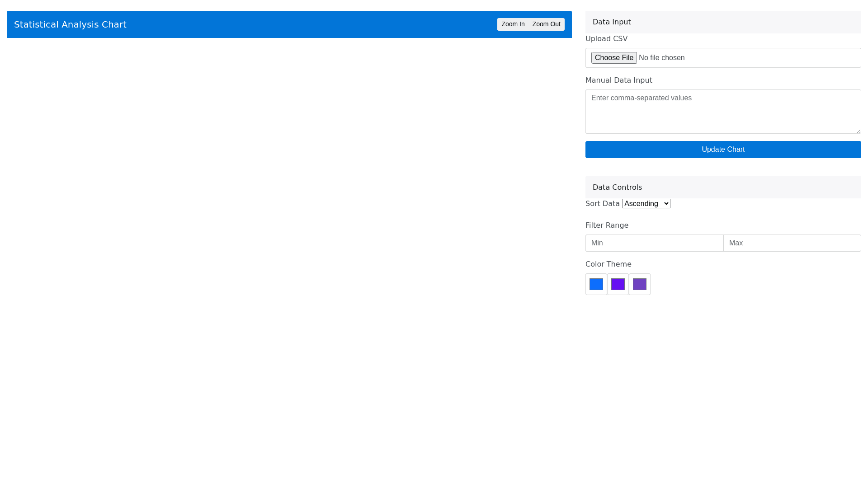Click the Sort Data label text
The image size is (868, 488).
(602, 204)
